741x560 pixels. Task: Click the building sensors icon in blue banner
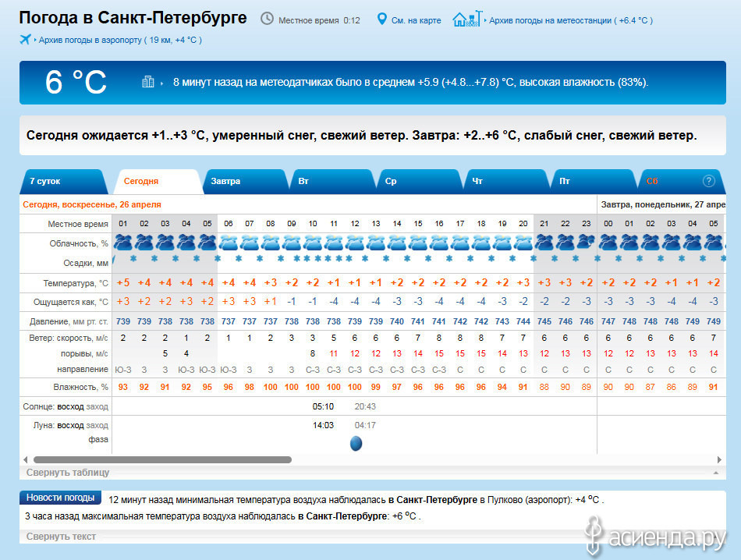point(148,82)
